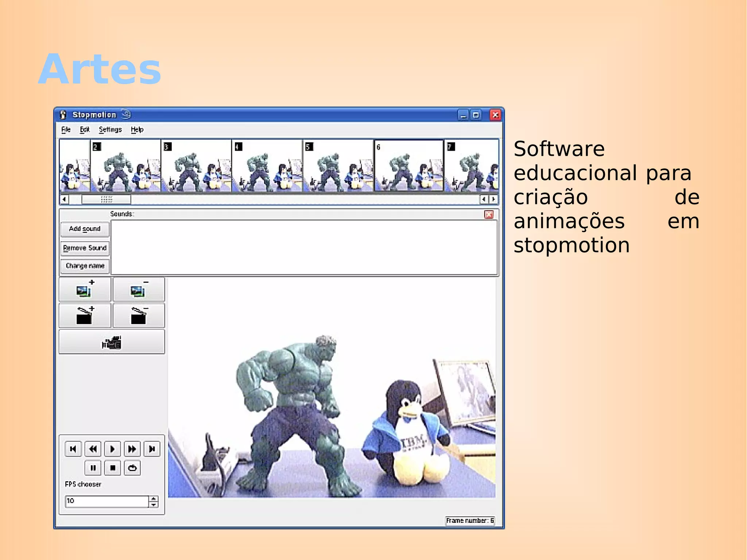Click the Frame number: 6 status label
This screenshot has height=560, width=747.
pyautogui.click(x=470, y=521)
